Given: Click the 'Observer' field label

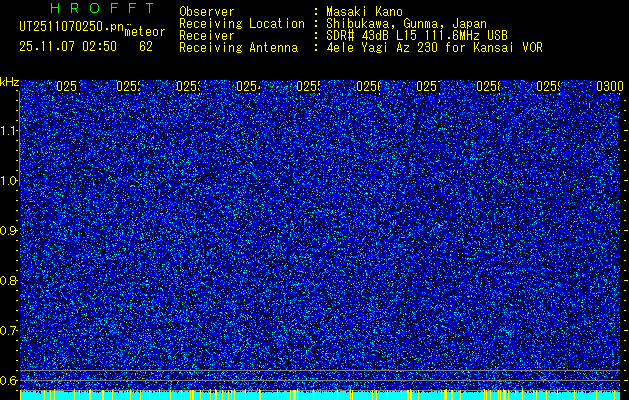Looking at the screenshot, I should 207,12.
